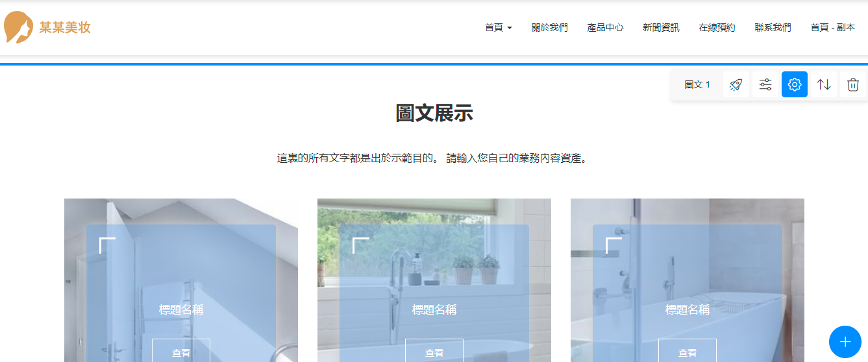
Task: Select the 圖文展示 heading
Action: coord(434,114)
